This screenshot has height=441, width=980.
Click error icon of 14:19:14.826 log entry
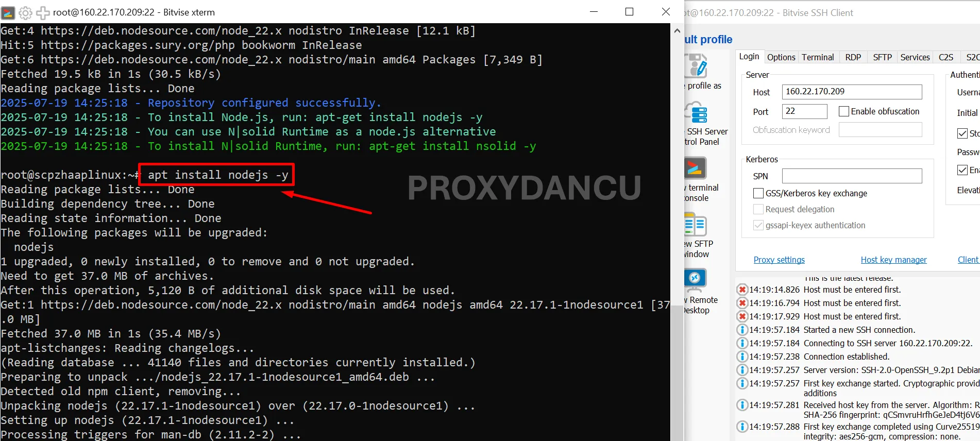tap(742, 290)
